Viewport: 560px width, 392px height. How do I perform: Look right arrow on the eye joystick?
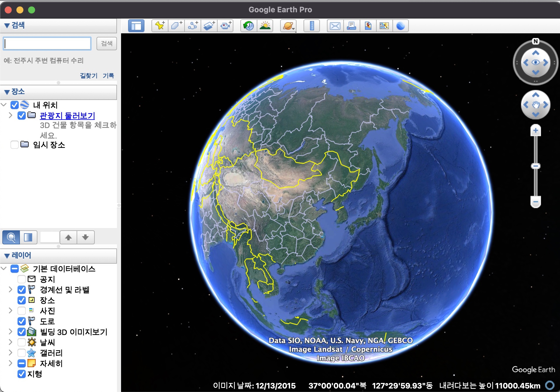tap(546, 62)
